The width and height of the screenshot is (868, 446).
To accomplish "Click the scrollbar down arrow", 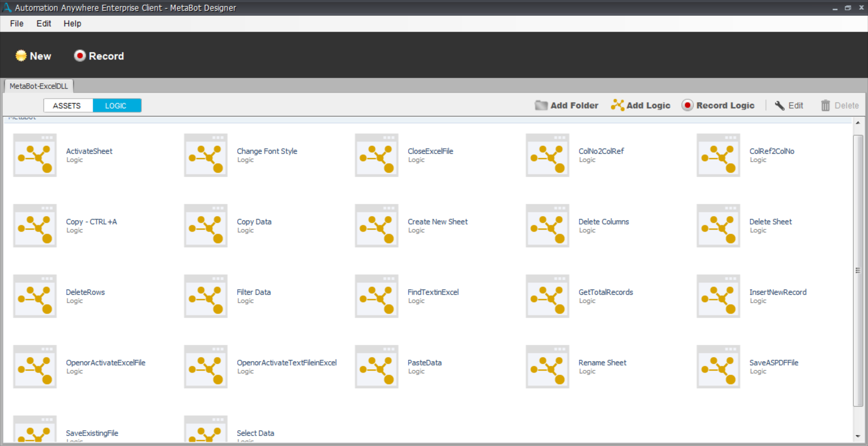I will pos(858,437).
